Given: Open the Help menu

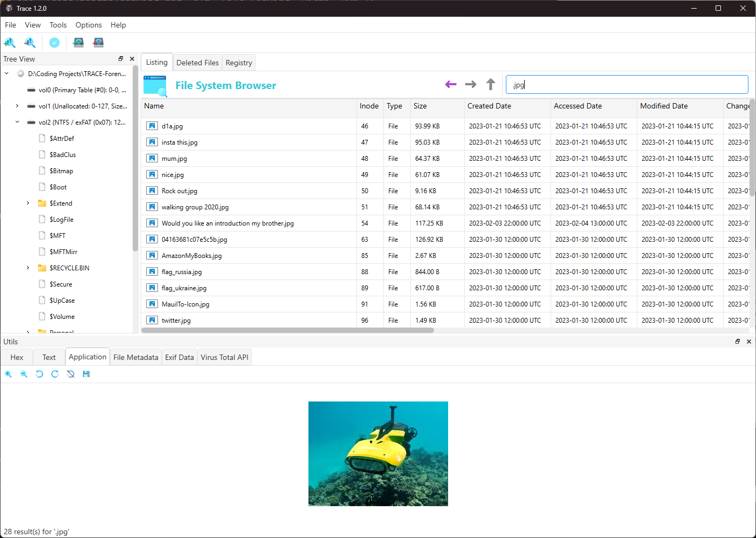Looking at the screenshot, I should pyautogui.click(x=118, y=25).
